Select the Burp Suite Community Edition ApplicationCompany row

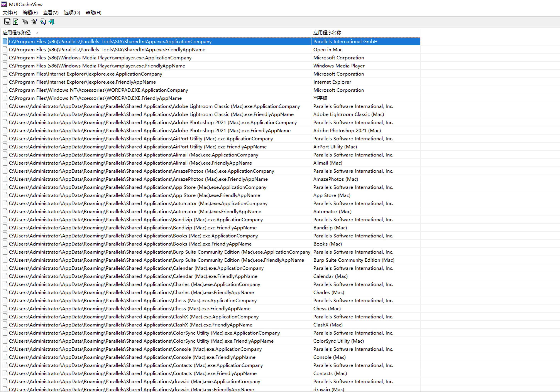[159, 252]
